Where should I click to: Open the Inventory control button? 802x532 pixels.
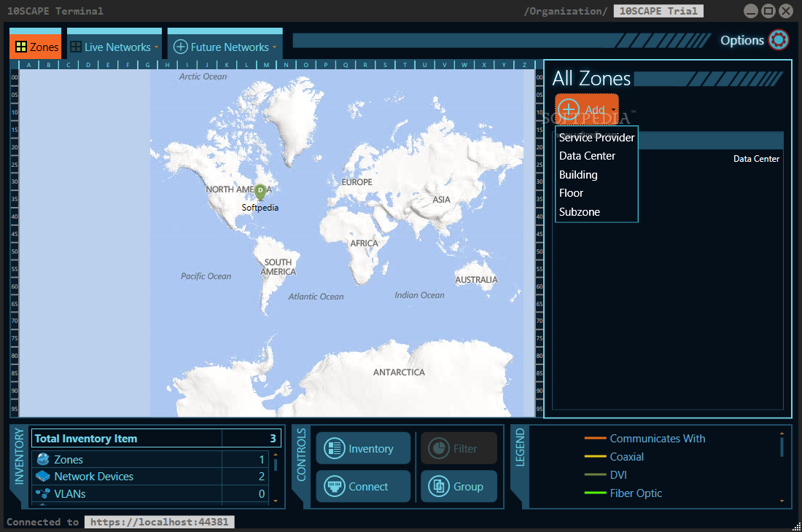pyautogui.click(x=363, y=448)
